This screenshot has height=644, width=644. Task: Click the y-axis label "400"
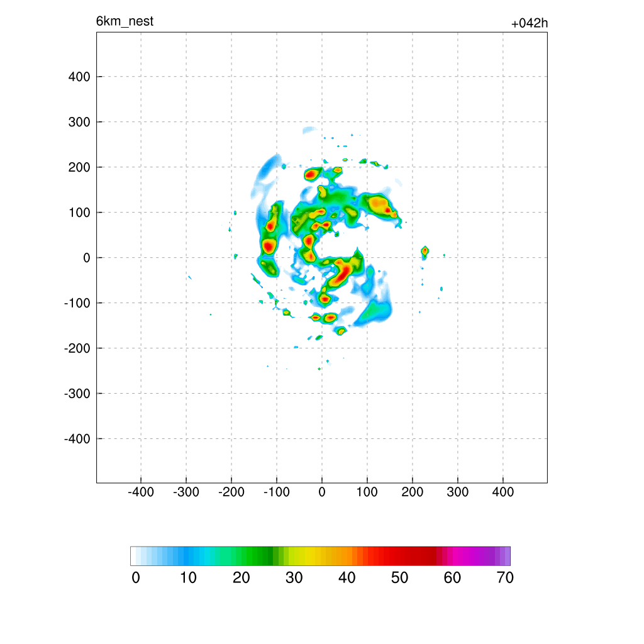click(x=79, y=77)
